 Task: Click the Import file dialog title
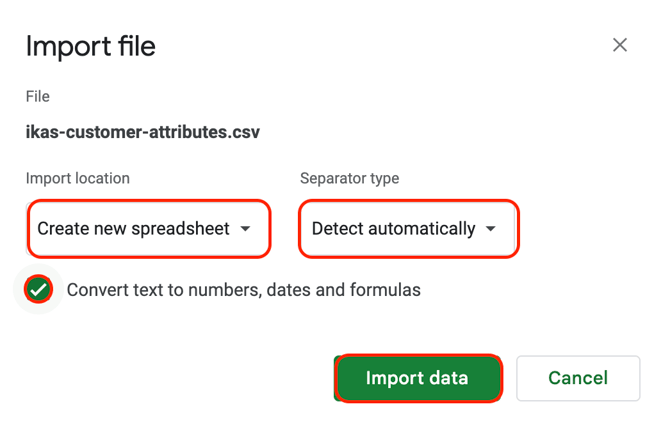[x=91, y=46]
